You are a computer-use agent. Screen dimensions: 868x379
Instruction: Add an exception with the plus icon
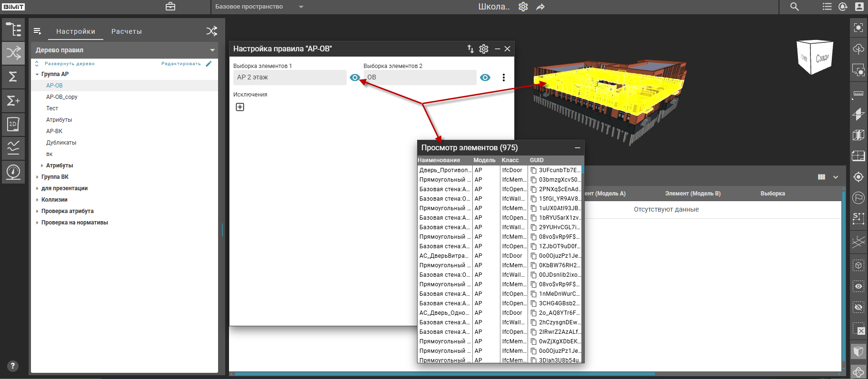tap(240, 107)
